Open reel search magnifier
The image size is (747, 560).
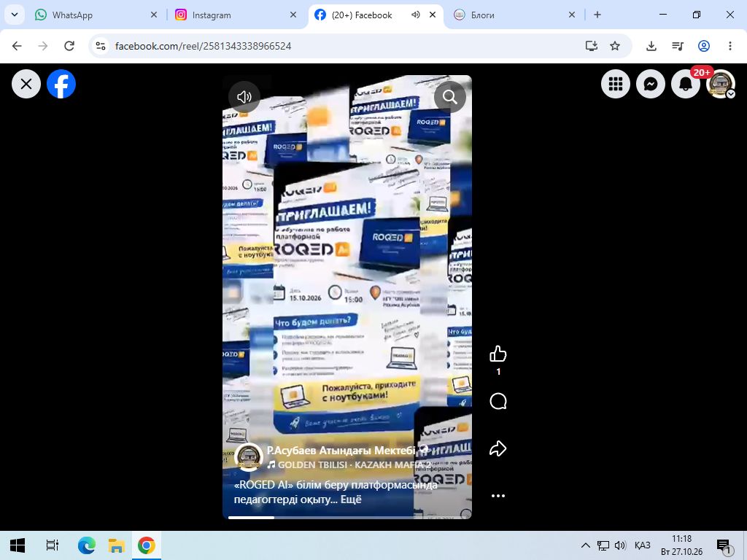click(x=449, y=97)
